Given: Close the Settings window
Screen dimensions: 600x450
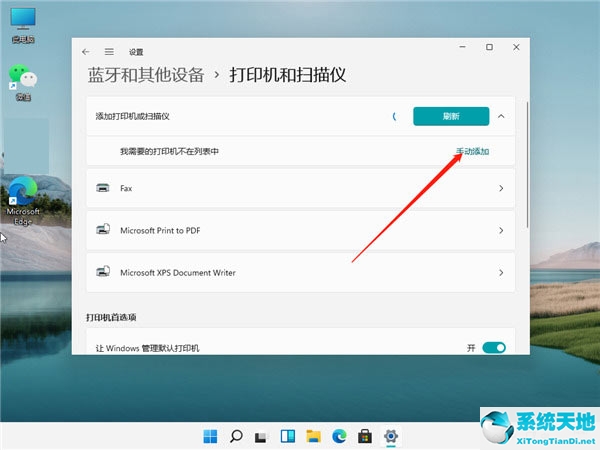Looking at the screenshot, I should click(516, 47).
